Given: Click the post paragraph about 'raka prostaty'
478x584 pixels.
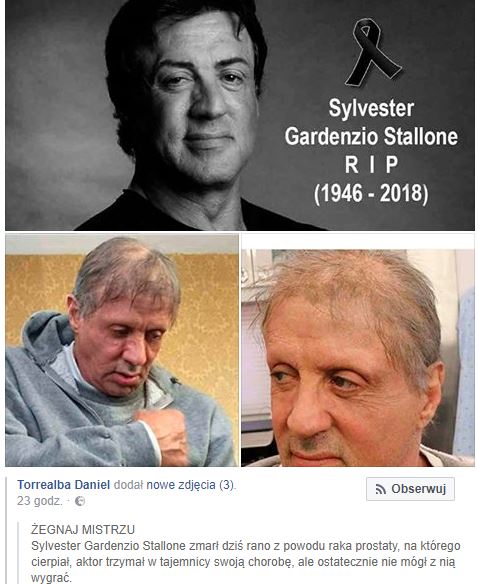Looking at the screenshot, I should pos(246,562).
